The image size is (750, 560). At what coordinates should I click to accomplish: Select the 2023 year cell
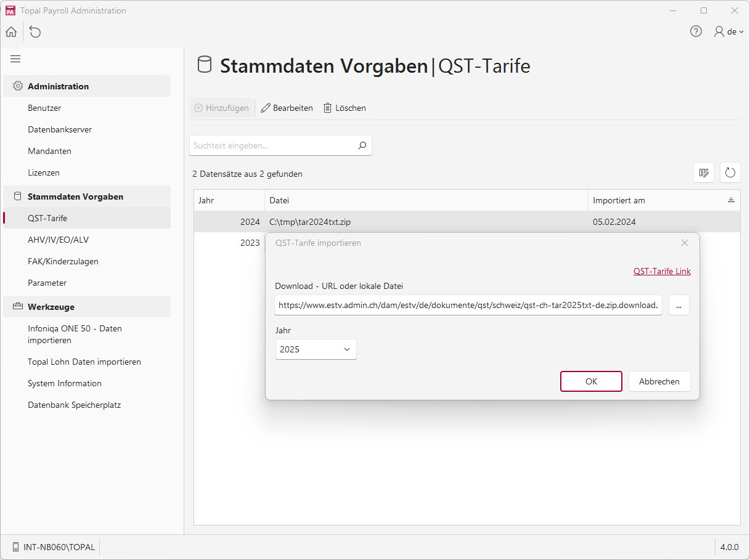(229, 243)
